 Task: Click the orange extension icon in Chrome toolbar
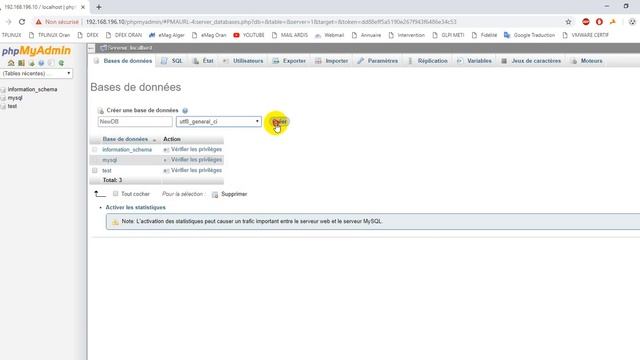613,22
